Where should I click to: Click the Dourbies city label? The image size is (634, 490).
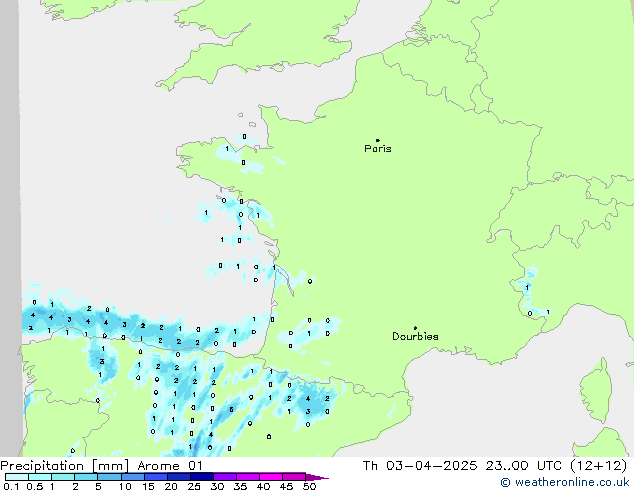coord(415,336)
